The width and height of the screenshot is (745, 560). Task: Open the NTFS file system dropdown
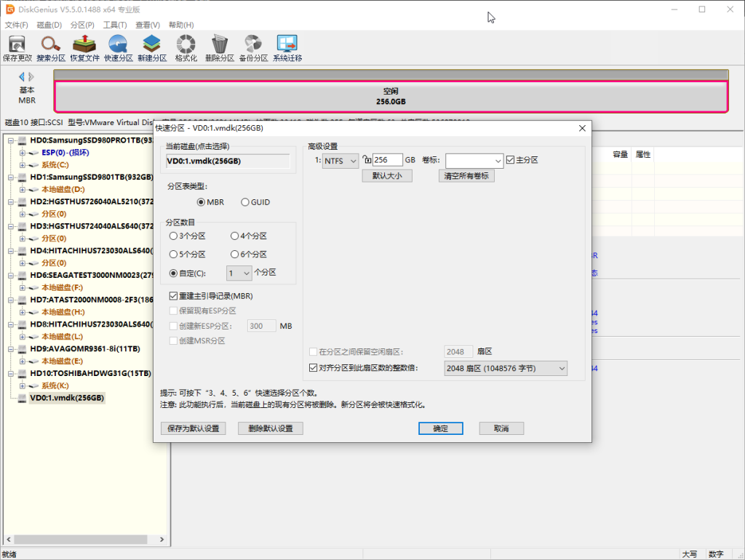(x=340, y=160)
